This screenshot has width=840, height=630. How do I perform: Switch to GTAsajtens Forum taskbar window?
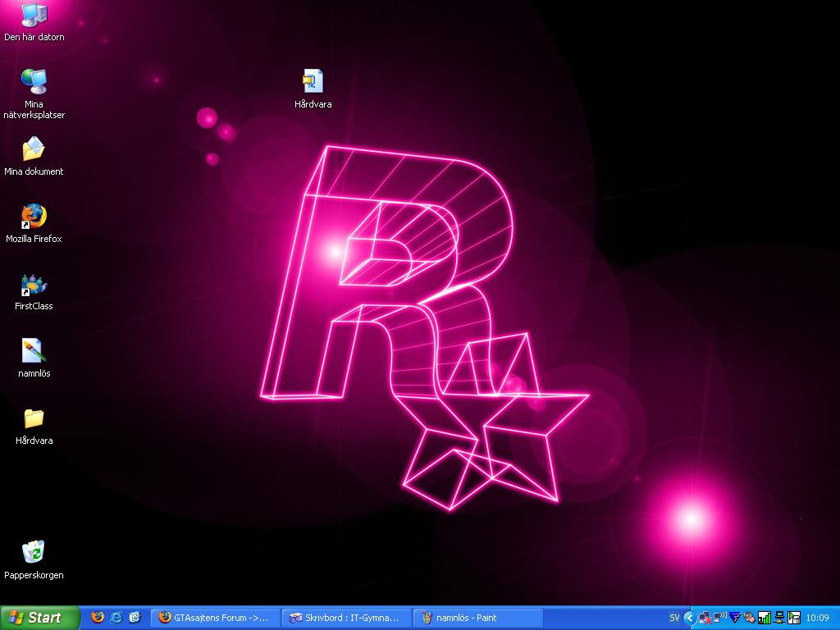point(215,618)
